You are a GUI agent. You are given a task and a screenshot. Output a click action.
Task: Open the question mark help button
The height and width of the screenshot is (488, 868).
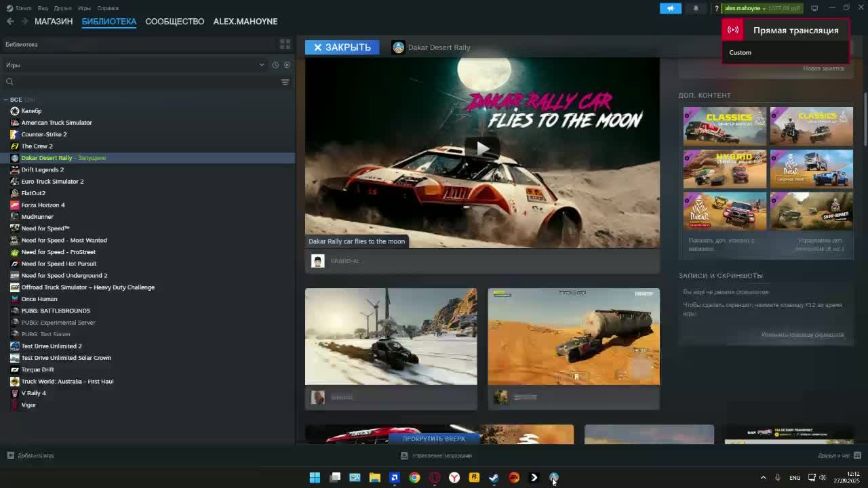(x=716, y=8)
